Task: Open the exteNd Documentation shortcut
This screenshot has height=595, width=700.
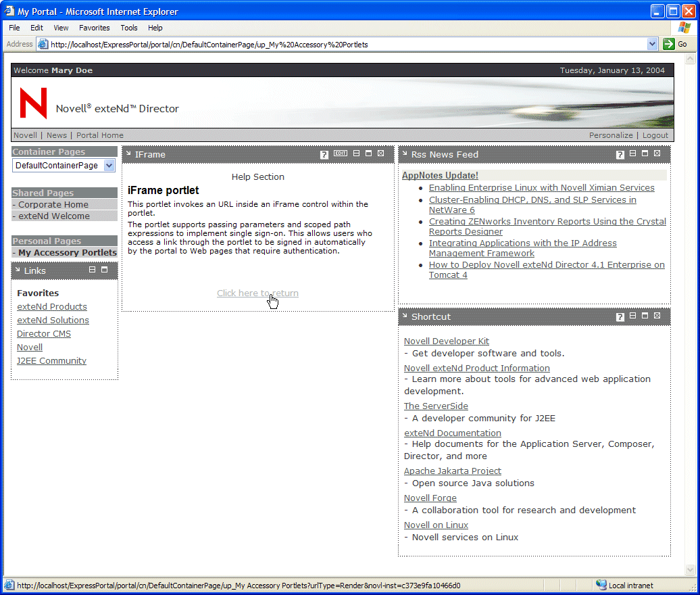Action: [x=452, y=433]
